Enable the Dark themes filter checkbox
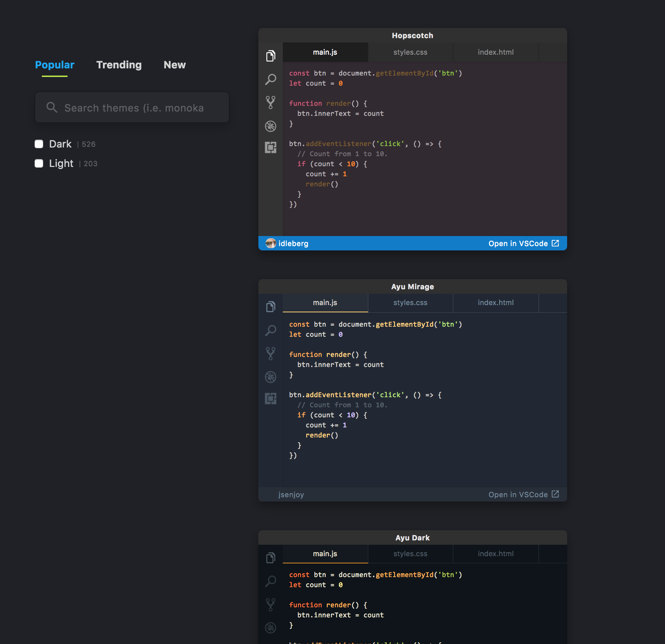665x644 pixels. (39, 144)
